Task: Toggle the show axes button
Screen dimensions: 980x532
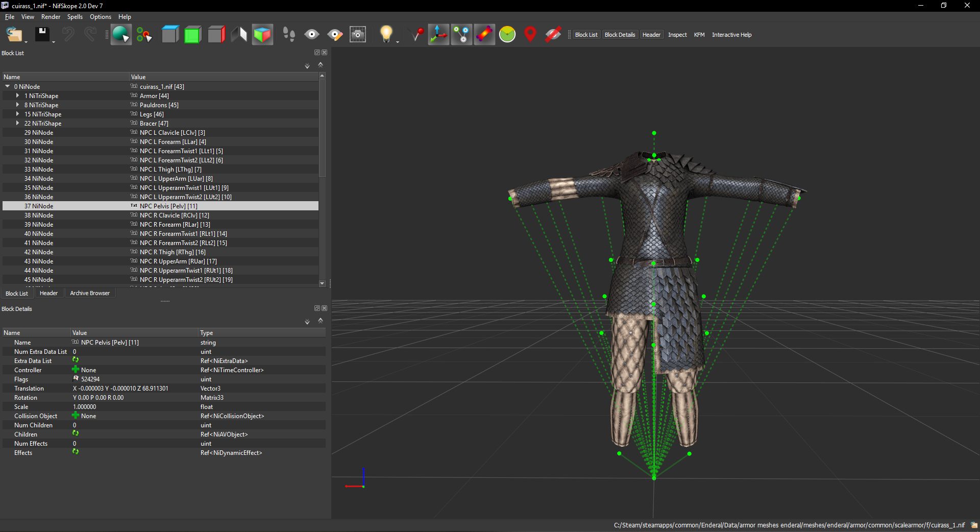Action: [x=438, y=35]
